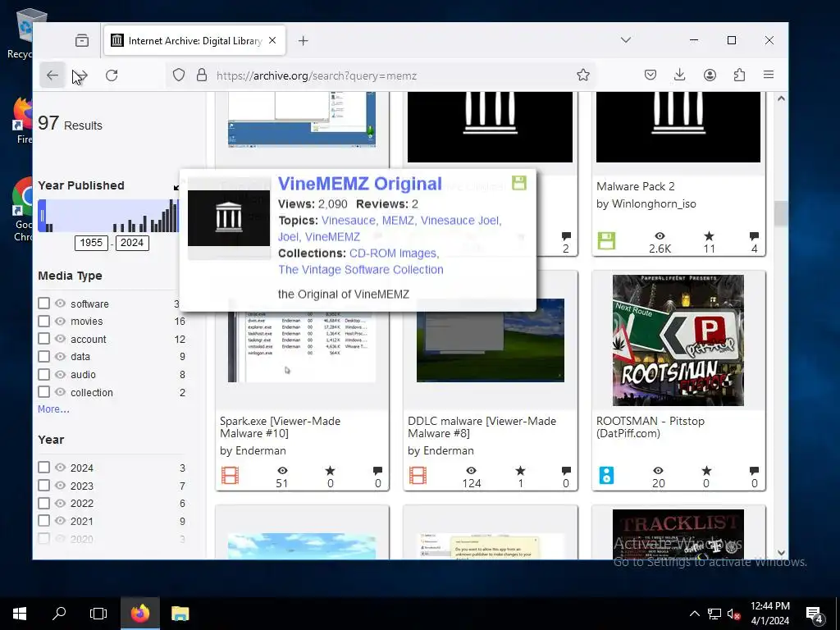
Task: Open File Explorer from the taskbar
Action: 180,614
